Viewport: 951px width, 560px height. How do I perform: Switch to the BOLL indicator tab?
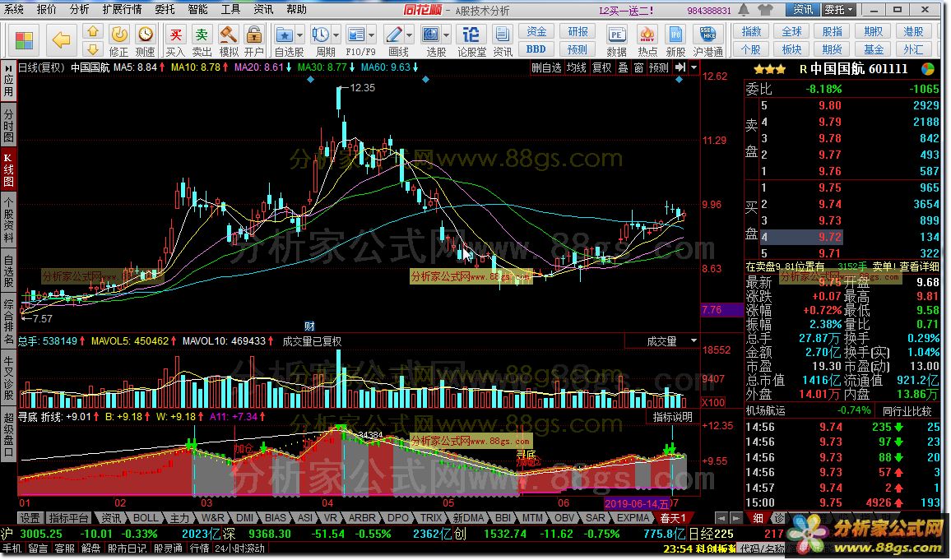point(146,517)
